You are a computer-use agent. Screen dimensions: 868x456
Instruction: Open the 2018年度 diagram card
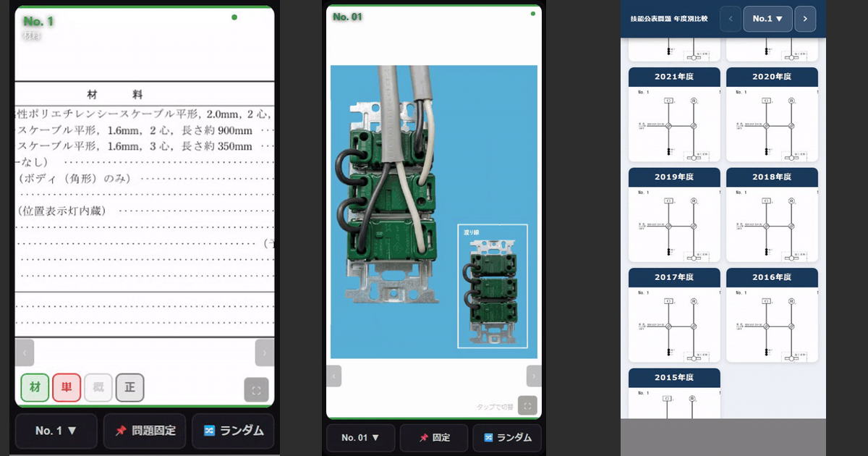pos(772,215)
